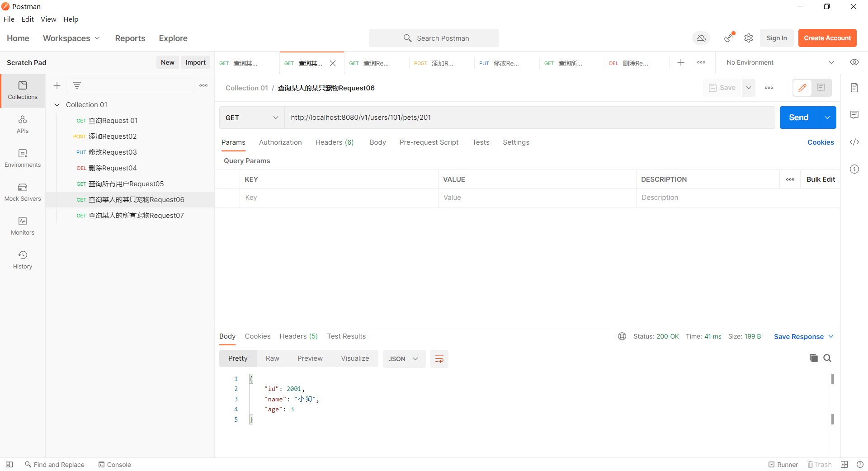Screen dimensions: 868x471
Task: Click Bulk Edit for query params
Action: 821,179
